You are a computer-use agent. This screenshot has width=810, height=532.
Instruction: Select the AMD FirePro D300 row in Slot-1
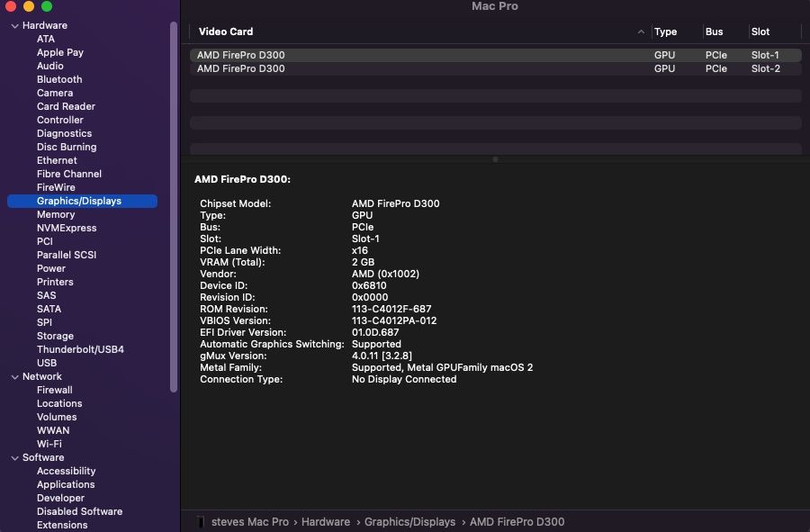click(x=495, y=55)
